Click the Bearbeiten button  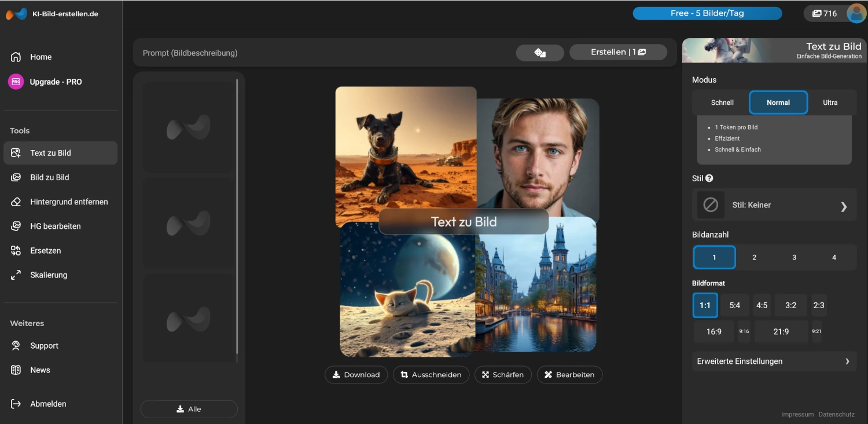[569, 375]
